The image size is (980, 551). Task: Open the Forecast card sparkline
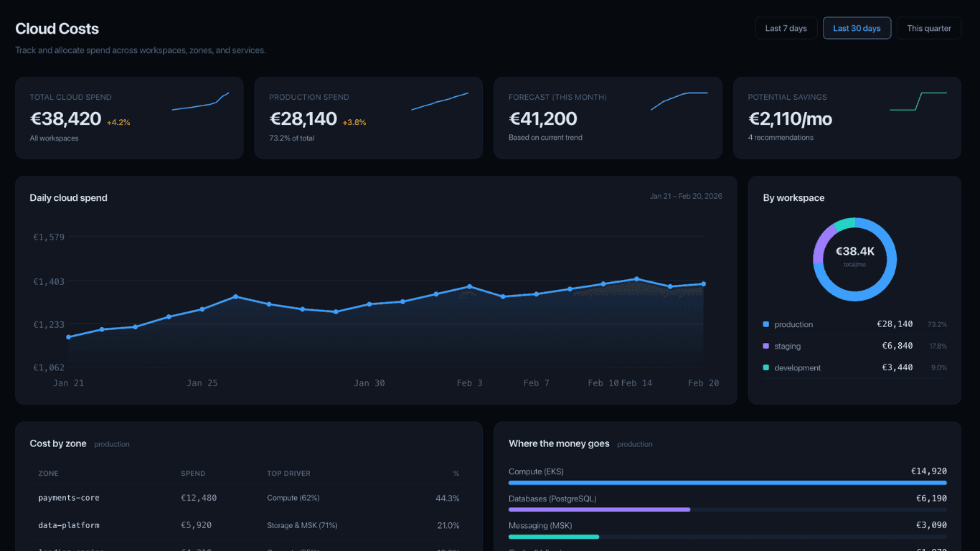point(679,100)
